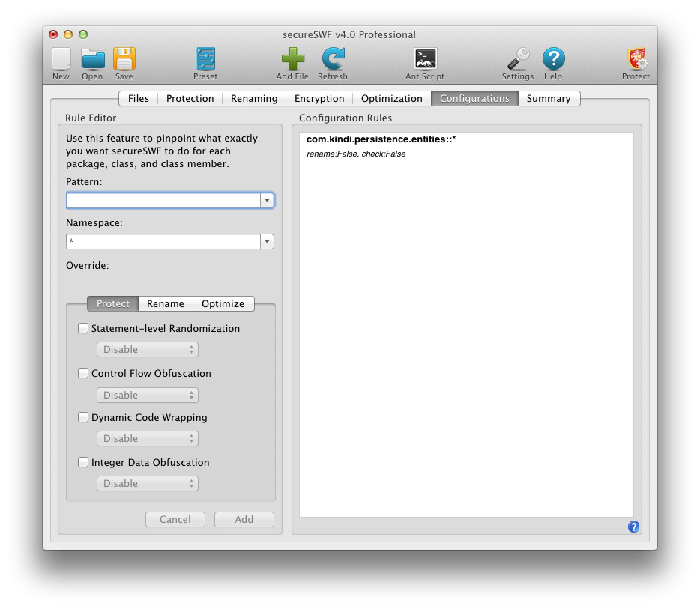The width and height of the screenshot is (700, 609).
Task: Click the Add rule button
Action: (x=244, y=519)
